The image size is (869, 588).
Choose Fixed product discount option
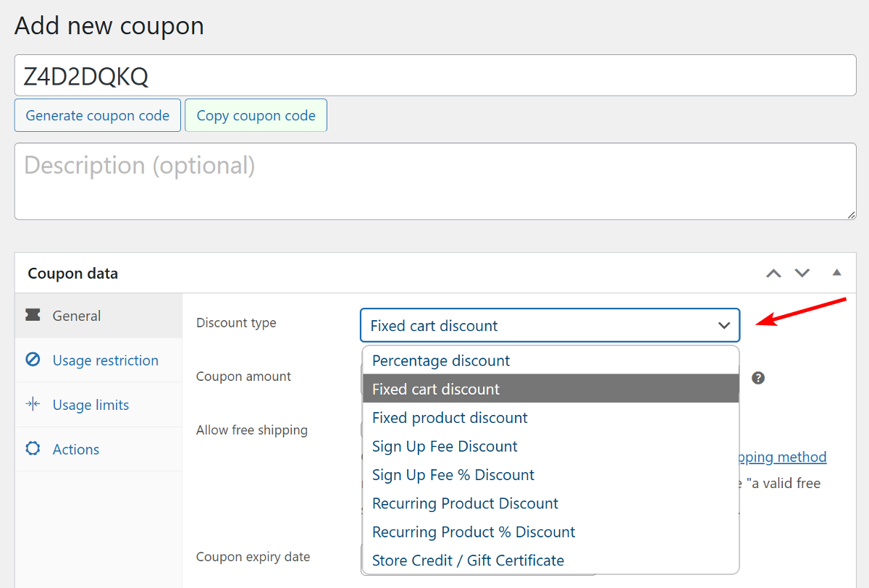tap(450, 418)
